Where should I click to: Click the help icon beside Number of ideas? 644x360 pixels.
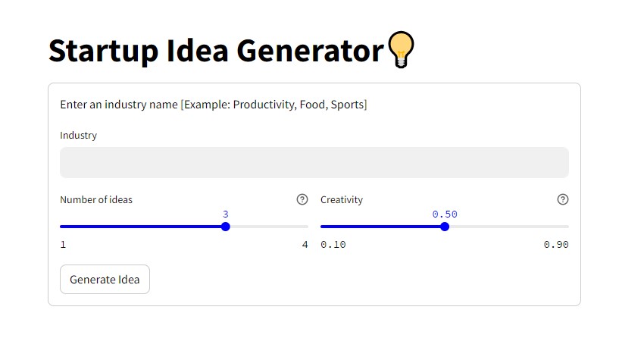point(302,199)
